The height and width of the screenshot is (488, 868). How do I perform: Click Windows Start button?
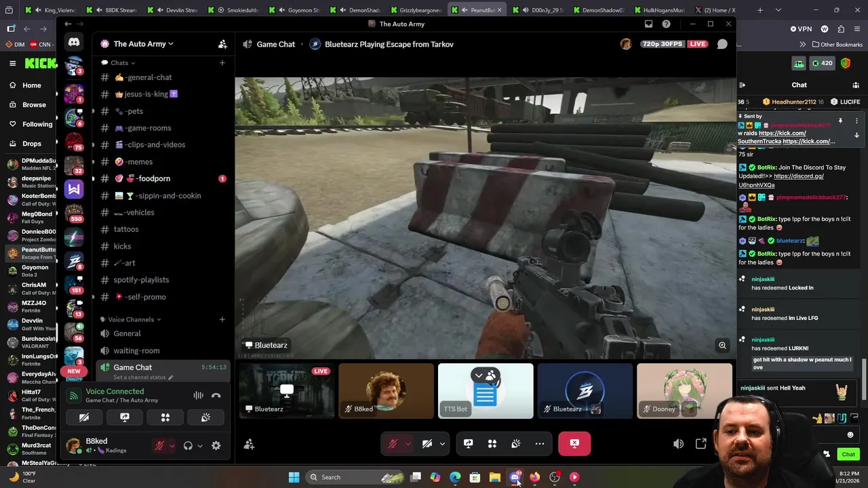tap(294, 477)
